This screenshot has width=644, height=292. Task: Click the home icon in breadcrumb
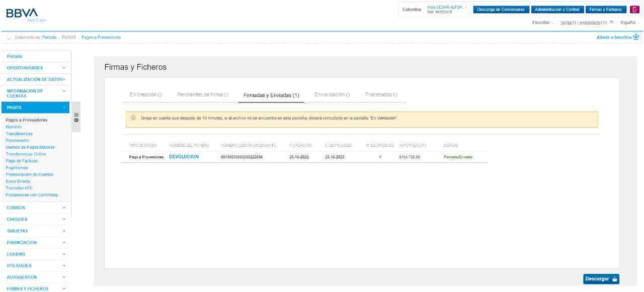pyautogui.click(x=9, y=38)
